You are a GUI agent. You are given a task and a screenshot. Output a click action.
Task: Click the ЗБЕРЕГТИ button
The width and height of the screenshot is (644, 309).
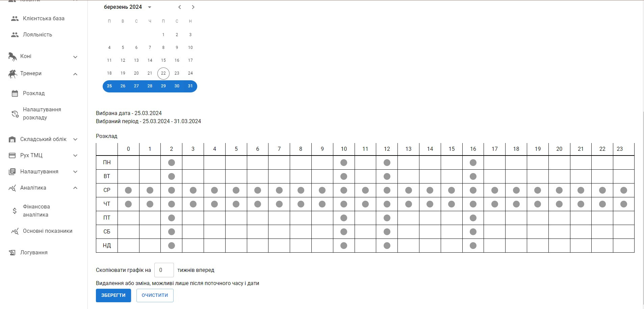click(113, 296)
